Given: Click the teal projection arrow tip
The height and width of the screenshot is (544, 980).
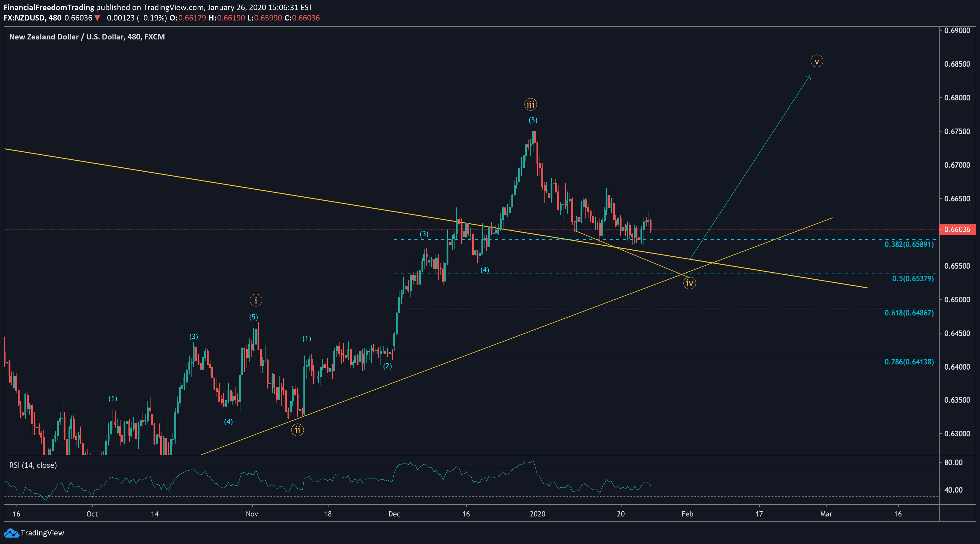Looking at the screenshot, I should (x=810, y=76).
